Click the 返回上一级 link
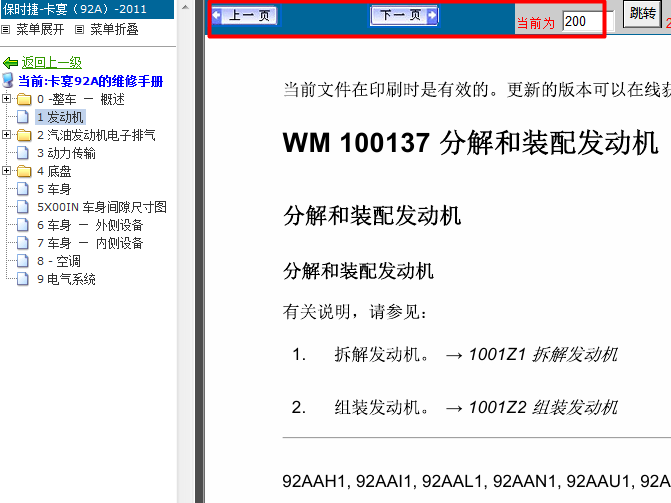Screen dimensions: 671x503 coord(51,63)
